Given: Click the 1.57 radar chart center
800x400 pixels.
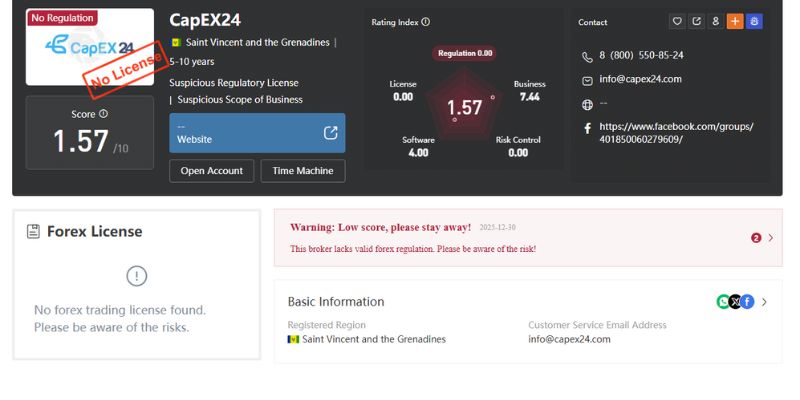Looking at the screenshot, I should coord(464,108).
